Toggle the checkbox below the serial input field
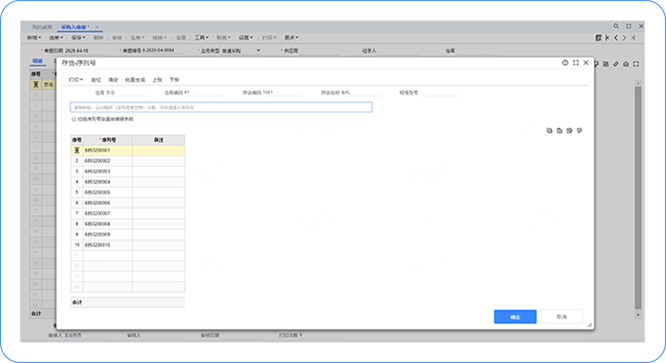Image resolution: width=666 pixels, height=363 pixels. (73, 119)
